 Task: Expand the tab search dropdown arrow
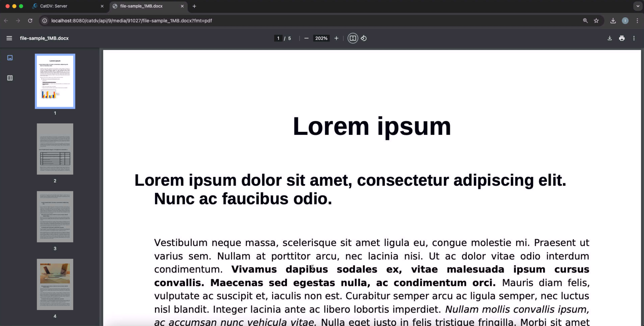point(638,6)
